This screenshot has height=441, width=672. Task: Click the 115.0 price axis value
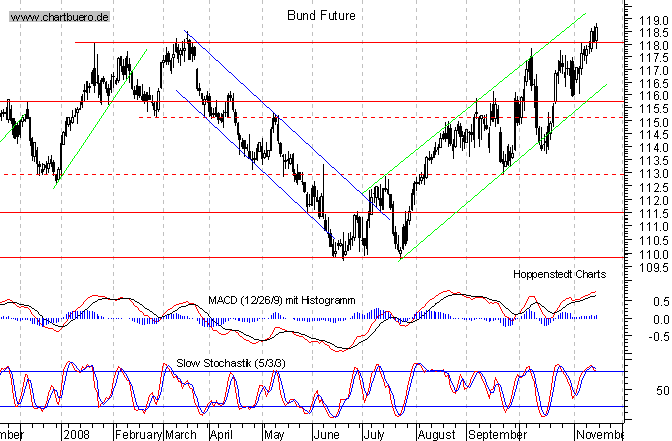[x=654, y=123]
